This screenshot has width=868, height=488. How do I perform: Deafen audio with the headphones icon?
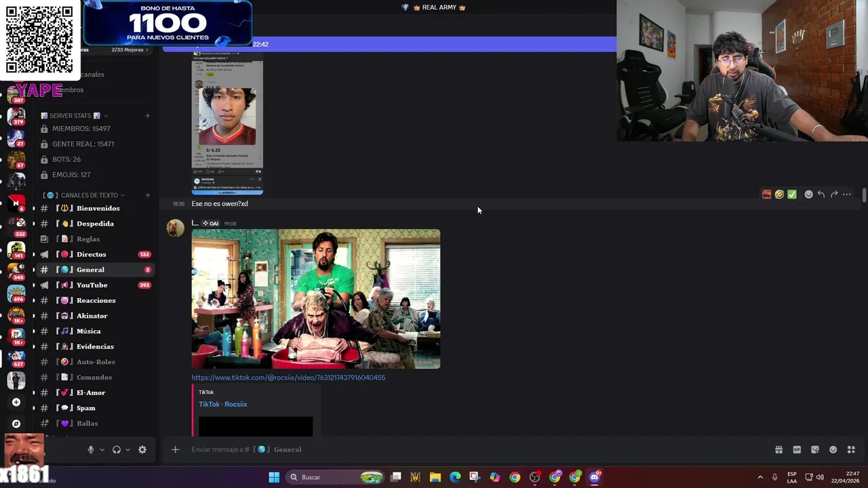117,449
